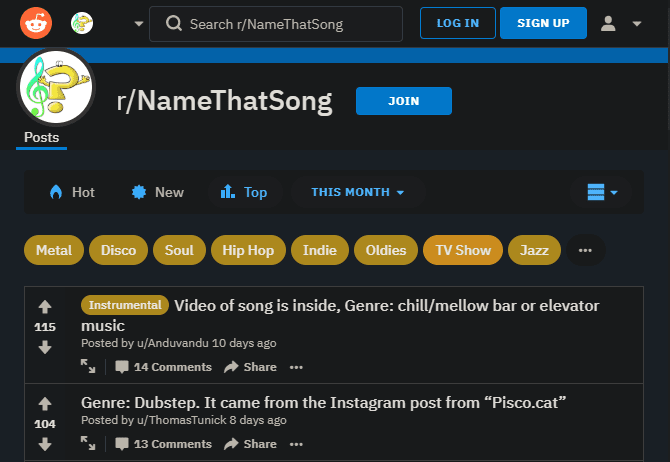
Task: Open the post layout view dropdown
Action: pos(602,192)
